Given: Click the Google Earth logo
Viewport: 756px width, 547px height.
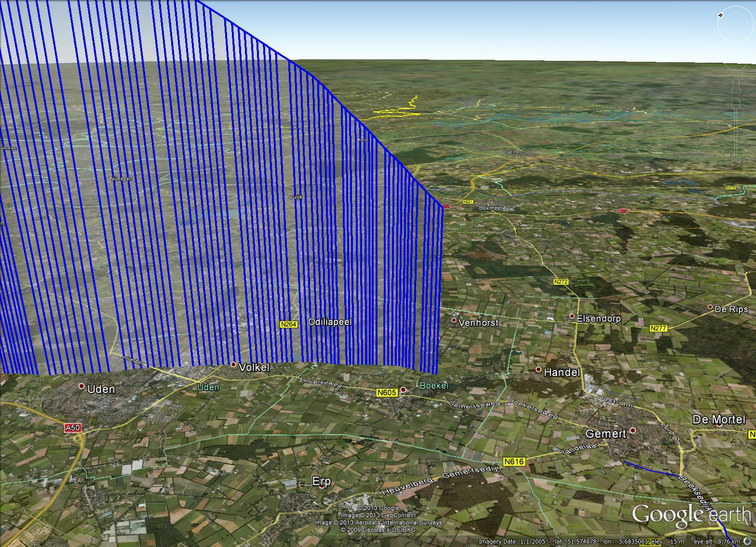Looking at the screenshot, I should (x=690, y=515).
